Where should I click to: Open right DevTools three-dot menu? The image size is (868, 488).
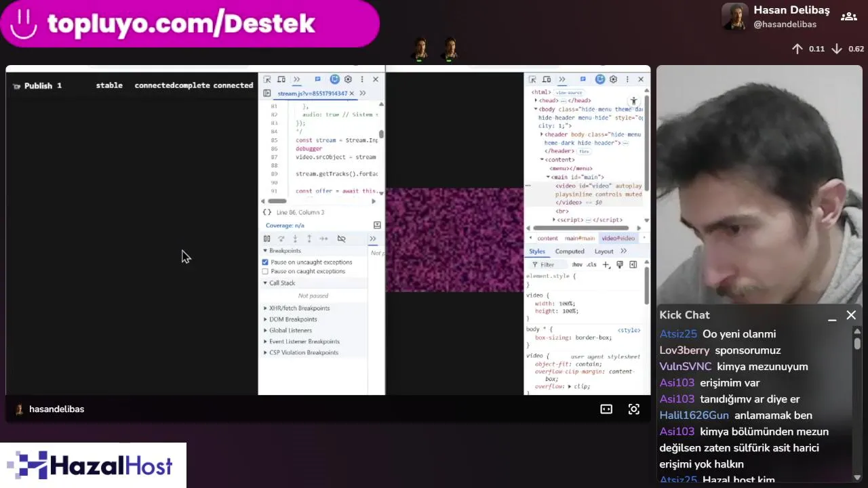(627, 79)
